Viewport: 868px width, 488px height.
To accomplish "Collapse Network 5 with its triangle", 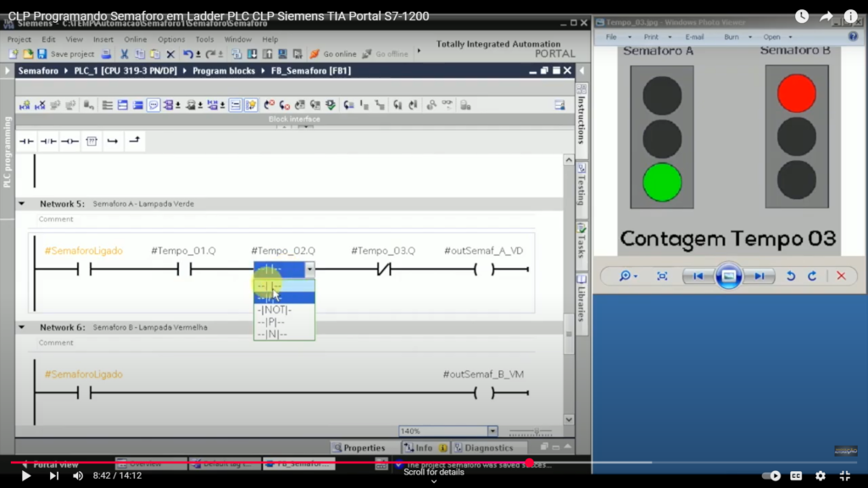I will [21, 203].
